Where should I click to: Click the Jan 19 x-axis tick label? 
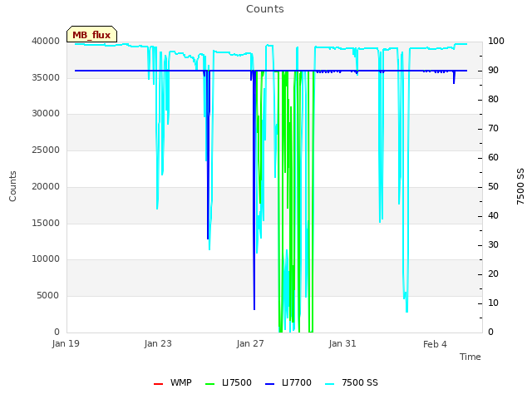(x=66, y=343)
